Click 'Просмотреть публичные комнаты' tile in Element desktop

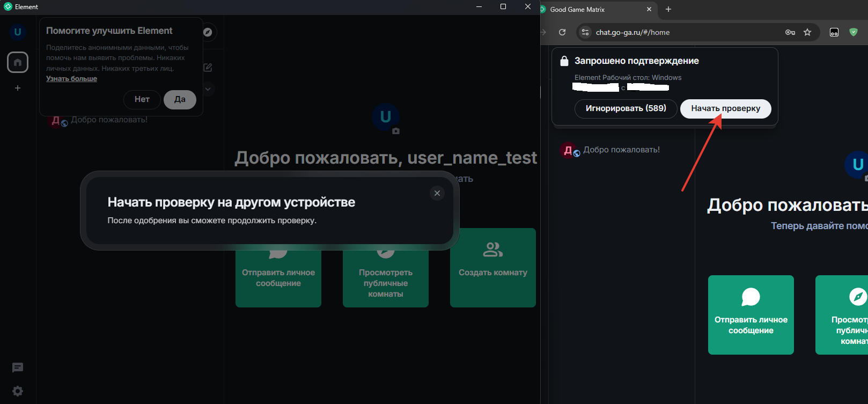click(x=386, y=268)
